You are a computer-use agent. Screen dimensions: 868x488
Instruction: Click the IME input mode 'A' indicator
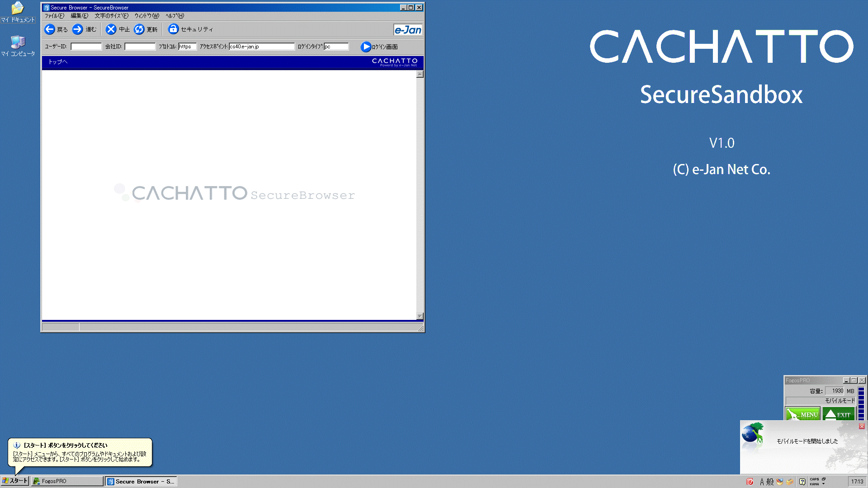tap(762, 482)
